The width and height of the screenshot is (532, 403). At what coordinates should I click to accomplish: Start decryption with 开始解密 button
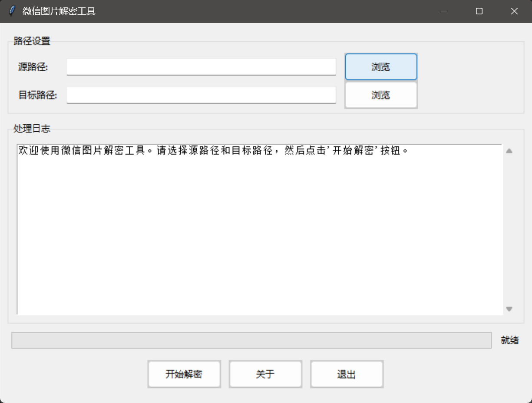pyautogui.click(x=184, y=374)
